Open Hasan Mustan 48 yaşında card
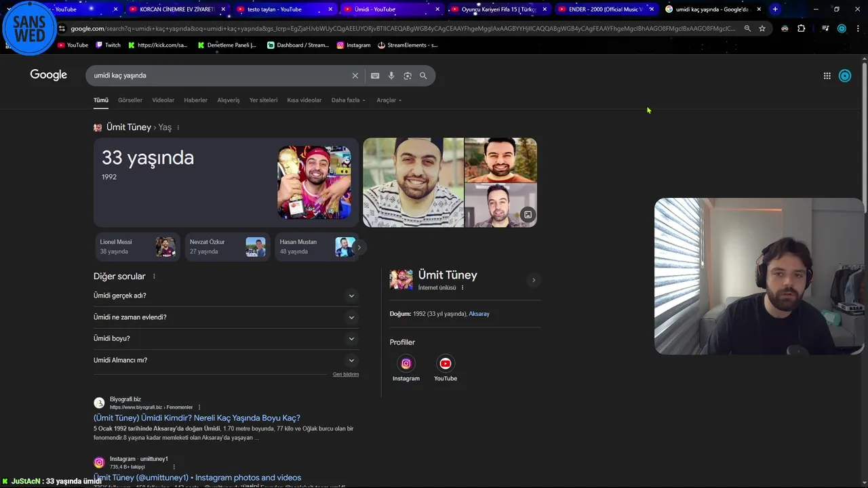 pyautogui.click(x=316, y=247)
